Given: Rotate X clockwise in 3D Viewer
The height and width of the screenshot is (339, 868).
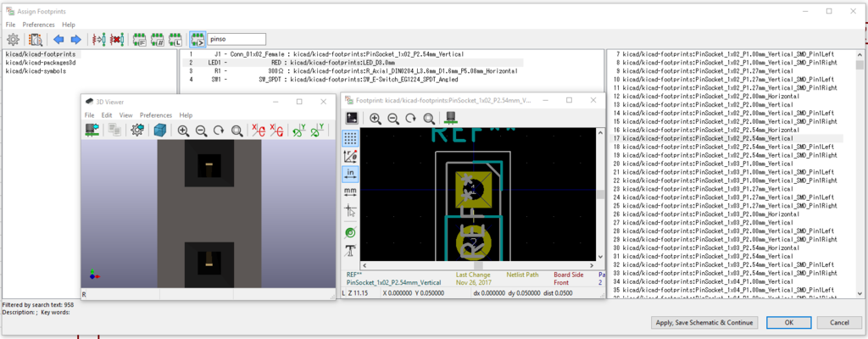Looking at the screenshot, I should [x=258, y=131].
